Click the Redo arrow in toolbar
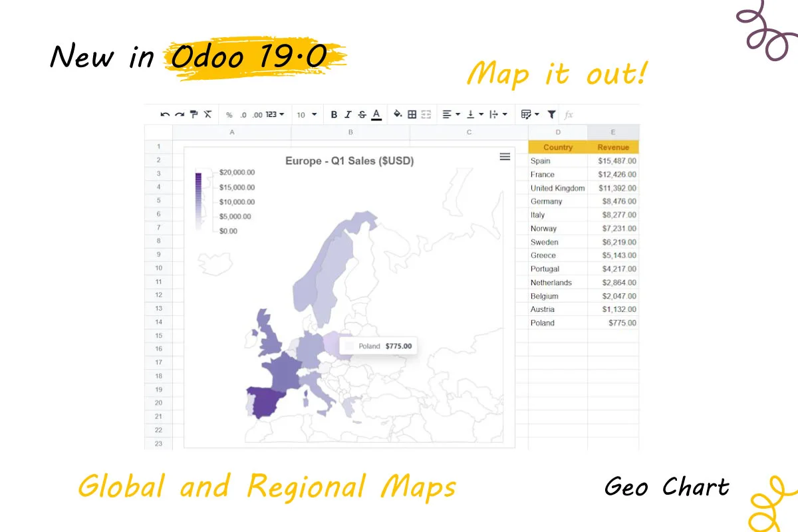The width and height of the screenshot is (798, 532). click(x=180, y=114)
